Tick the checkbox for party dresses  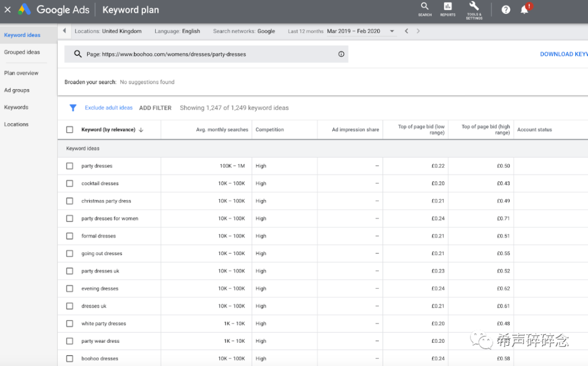pos(70,166)
